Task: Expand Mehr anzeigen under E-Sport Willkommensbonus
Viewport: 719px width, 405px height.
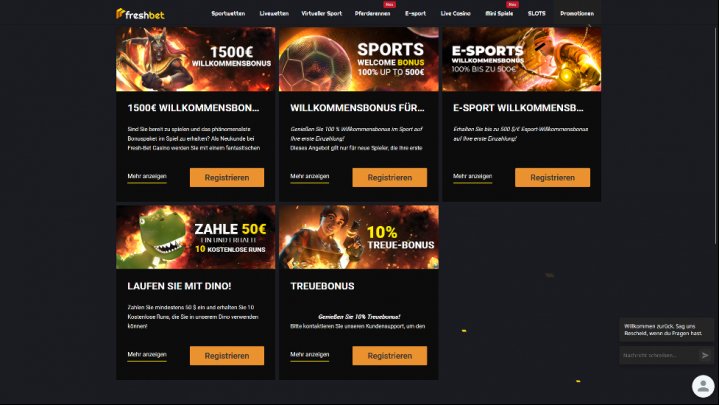Action: (x=472, y=176)
